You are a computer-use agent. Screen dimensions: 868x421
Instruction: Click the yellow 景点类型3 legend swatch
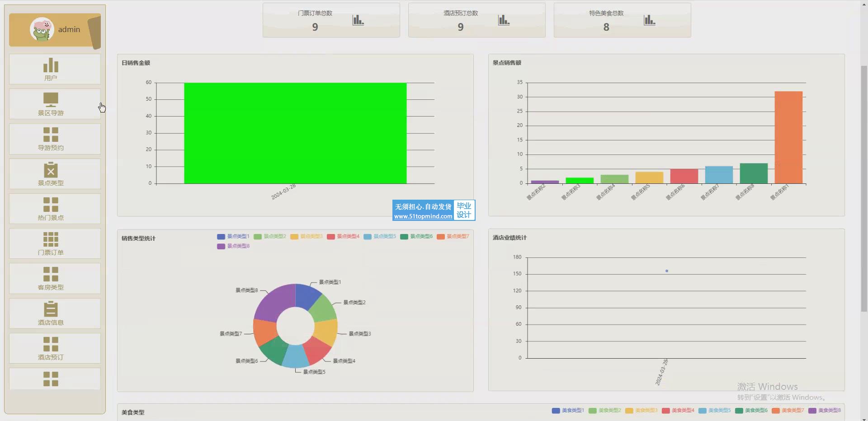pos(294,237)
